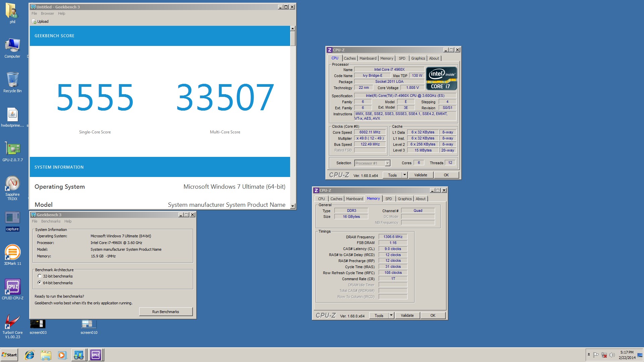Click the 33507 multi-core score
This screenshot has width=644, height=362.
(225, 97)
